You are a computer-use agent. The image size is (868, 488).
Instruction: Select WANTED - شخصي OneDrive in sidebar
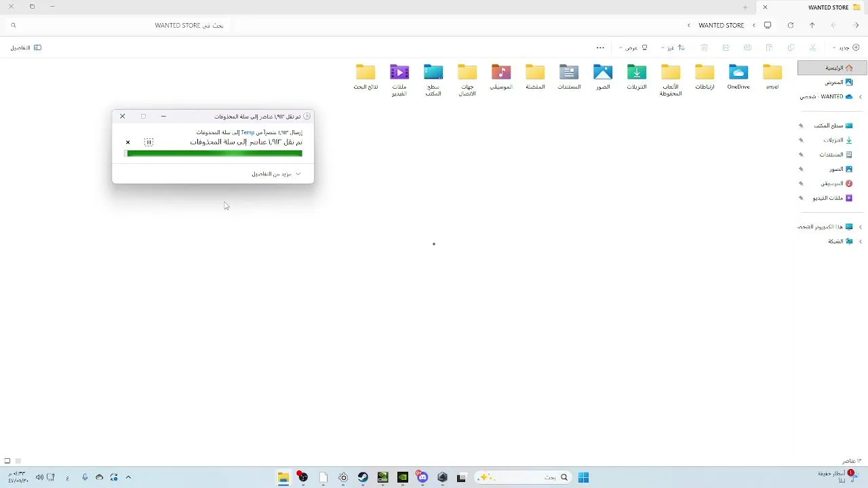[x=827, y=96]
